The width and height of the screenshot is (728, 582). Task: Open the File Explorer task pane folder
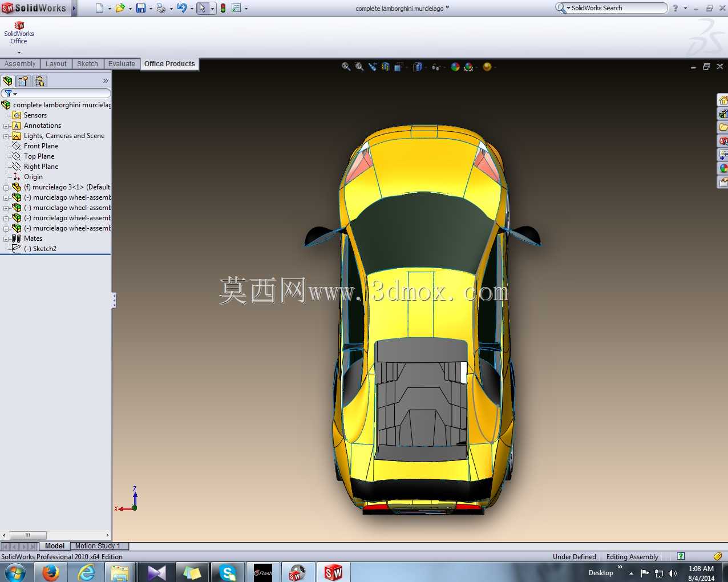pyautogui.click(x=723, y=127)
